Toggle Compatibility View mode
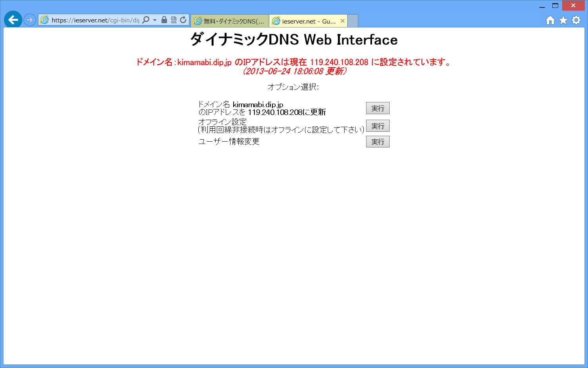This screenshot has height=368, width=588. click(173, 19)
